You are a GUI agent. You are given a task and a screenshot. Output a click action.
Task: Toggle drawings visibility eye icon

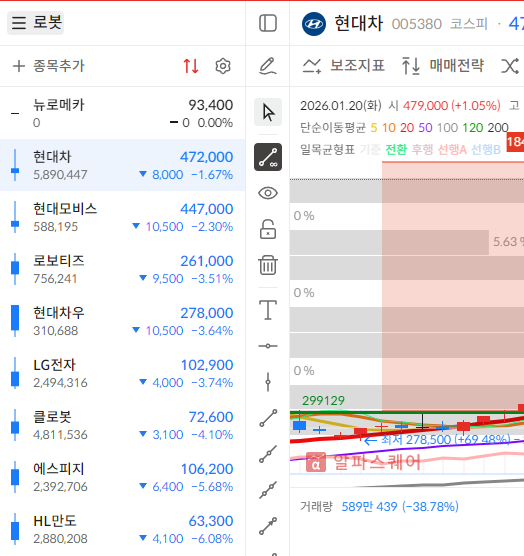pos(268,193)
